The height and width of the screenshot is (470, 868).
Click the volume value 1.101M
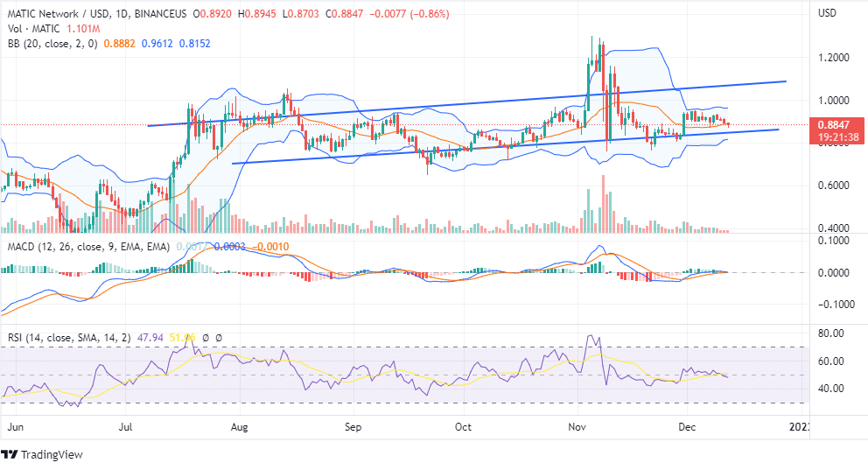coord(83,29)
